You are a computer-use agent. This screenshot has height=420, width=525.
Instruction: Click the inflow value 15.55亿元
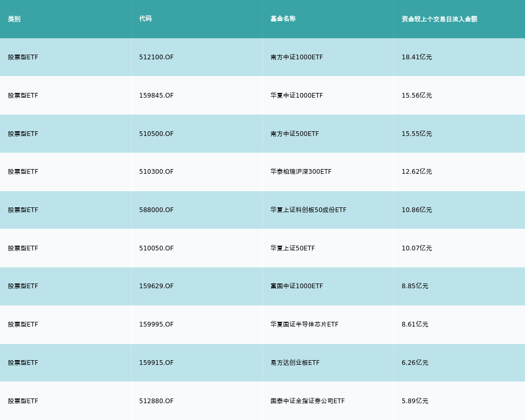[416, 134]
